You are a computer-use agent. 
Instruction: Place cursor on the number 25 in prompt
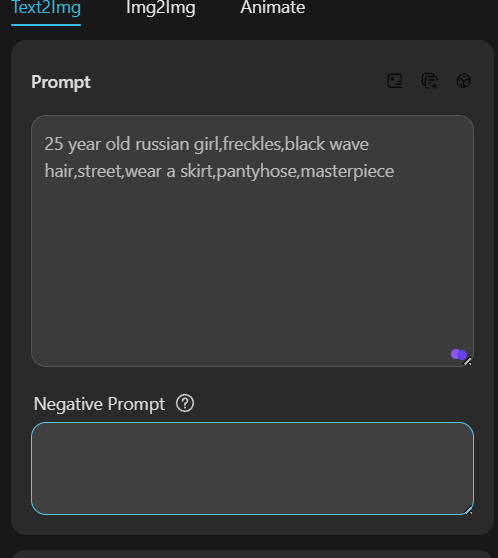click(54, 144)
